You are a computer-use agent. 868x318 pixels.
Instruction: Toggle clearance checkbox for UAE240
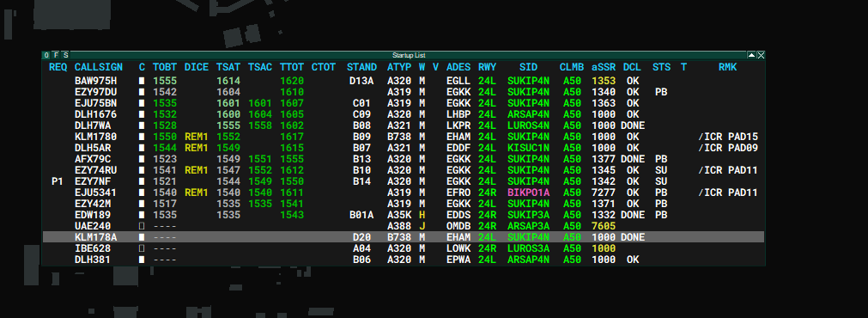tap(142, 226)
